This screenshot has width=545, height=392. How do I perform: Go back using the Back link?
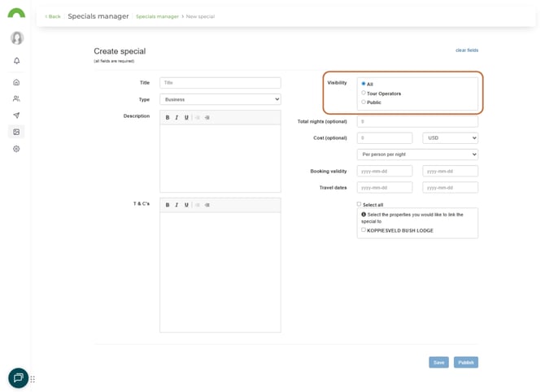coord(53,16)
